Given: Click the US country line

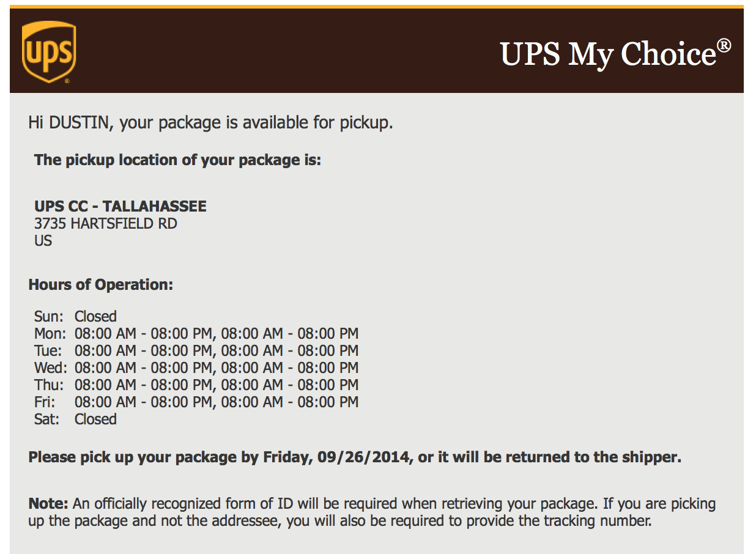Looking at the screenshot, I should (x=43, y=241).
